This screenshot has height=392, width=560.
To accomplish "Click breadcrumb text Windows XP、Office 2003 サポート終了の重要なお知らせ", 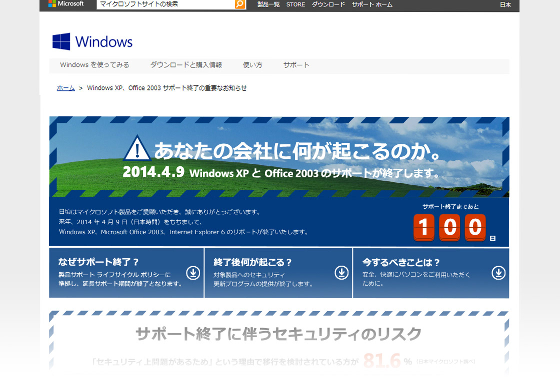I will (x=167, y=88).
